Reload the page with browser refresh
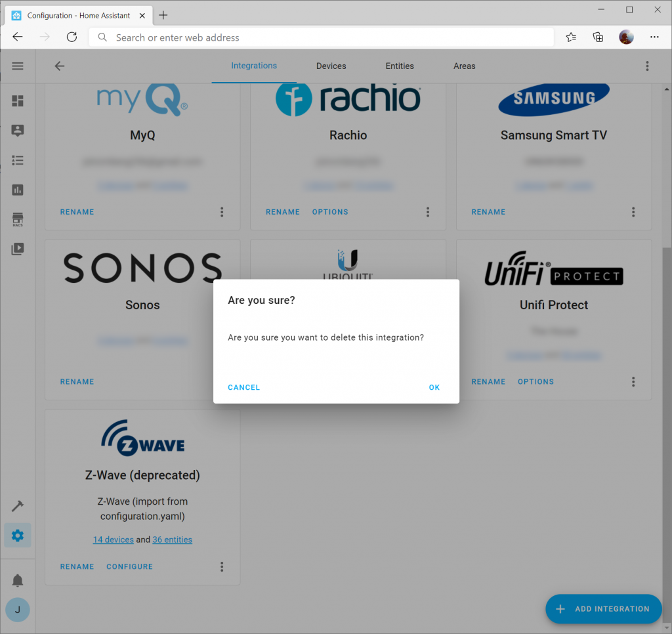 tap(72, 37)
